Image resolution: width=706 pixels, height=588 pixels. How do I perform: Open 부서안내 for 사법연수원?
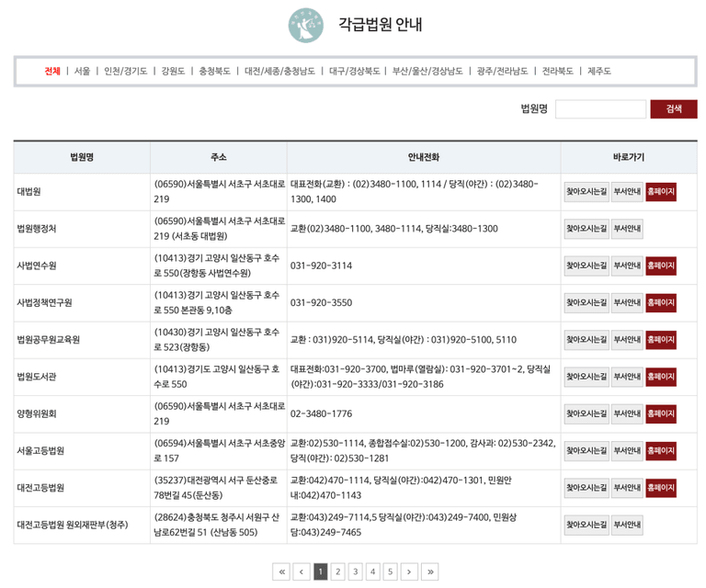(627, 266)
